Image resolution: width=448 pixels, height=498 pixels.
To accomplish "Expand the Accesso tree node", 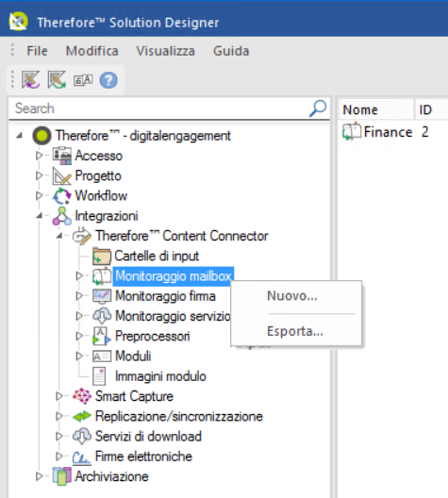I will (39, 156).
